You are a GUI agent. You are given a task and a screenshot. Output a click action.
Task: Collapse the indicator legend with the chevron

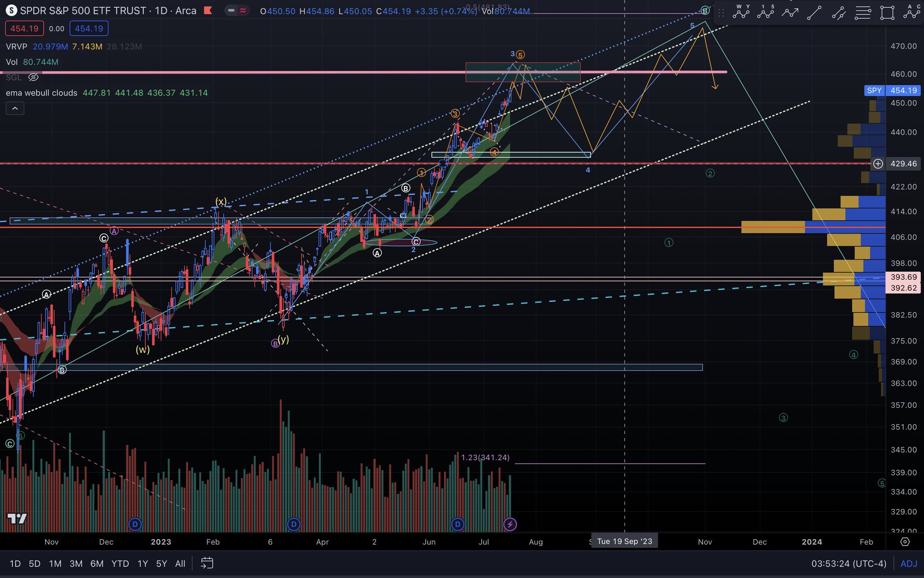[15, 108]
